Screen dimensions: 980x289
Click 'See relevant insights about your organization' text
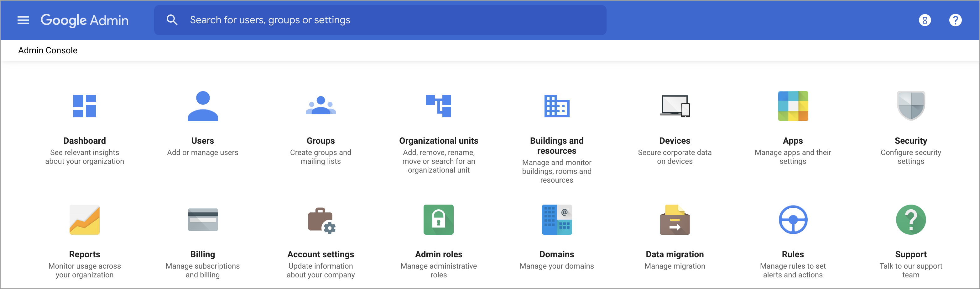85,157
